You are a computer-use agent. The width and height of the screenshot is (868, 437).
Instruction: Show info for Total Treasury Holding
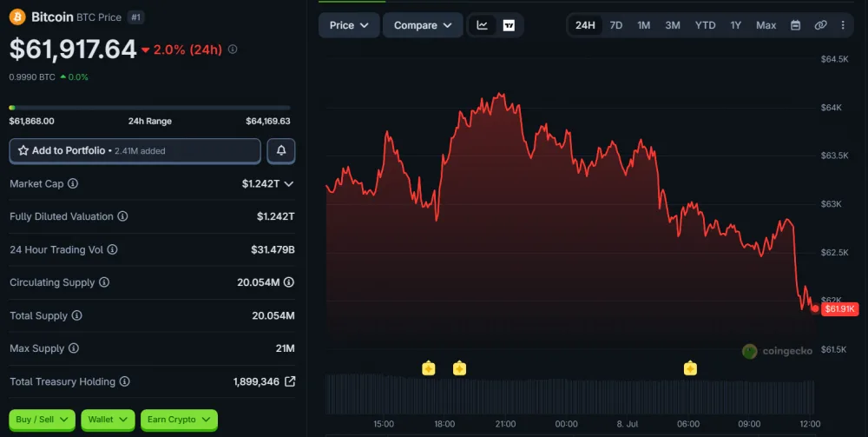[x=124, y=381]
